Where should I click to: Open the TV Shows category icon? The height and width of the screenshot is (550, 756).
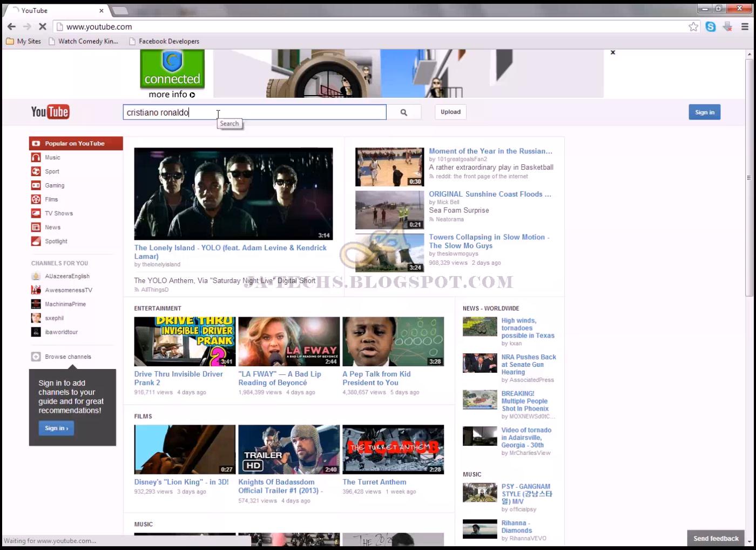36,213
